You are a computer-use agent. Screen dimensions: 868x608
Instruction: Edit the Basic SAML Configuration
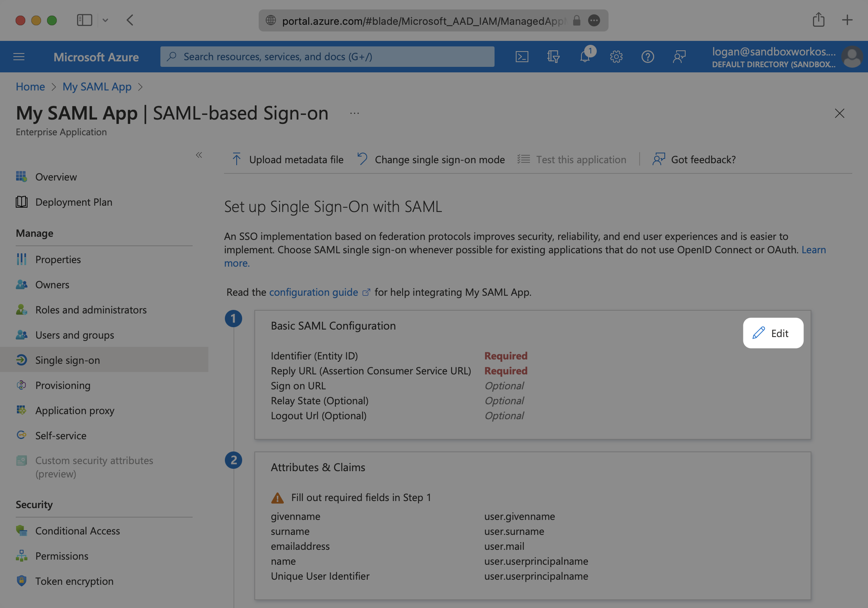click(773, 333)
